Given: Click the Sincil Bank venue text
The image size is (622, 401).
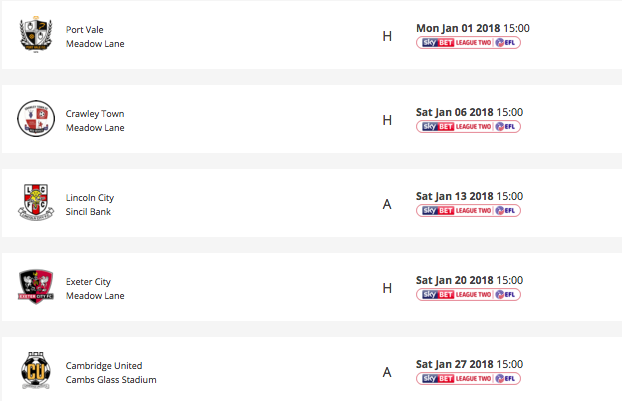Looking at the screenshot, I should [87, 212].
